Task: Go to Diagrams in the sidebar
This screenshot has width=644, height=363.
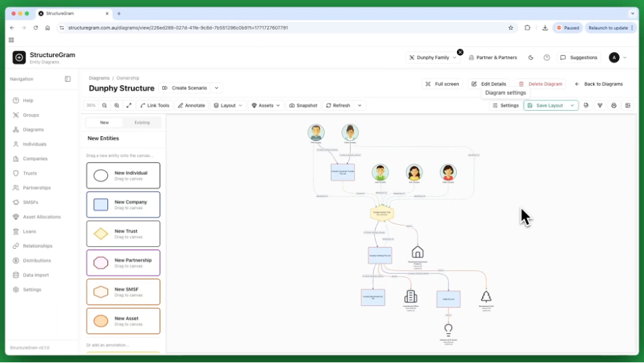Action: 33,130
